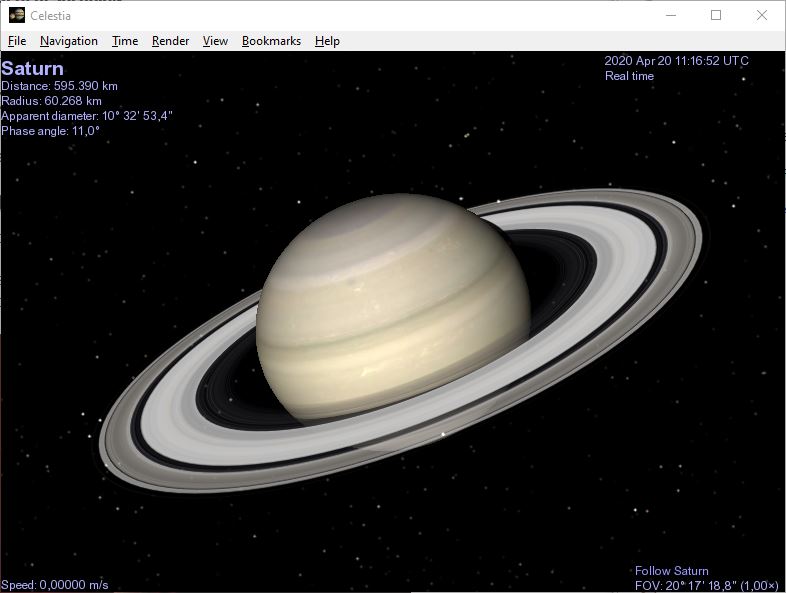Close the Celestia window
This screenshot has height=593, width=786.
pos(762,15)
